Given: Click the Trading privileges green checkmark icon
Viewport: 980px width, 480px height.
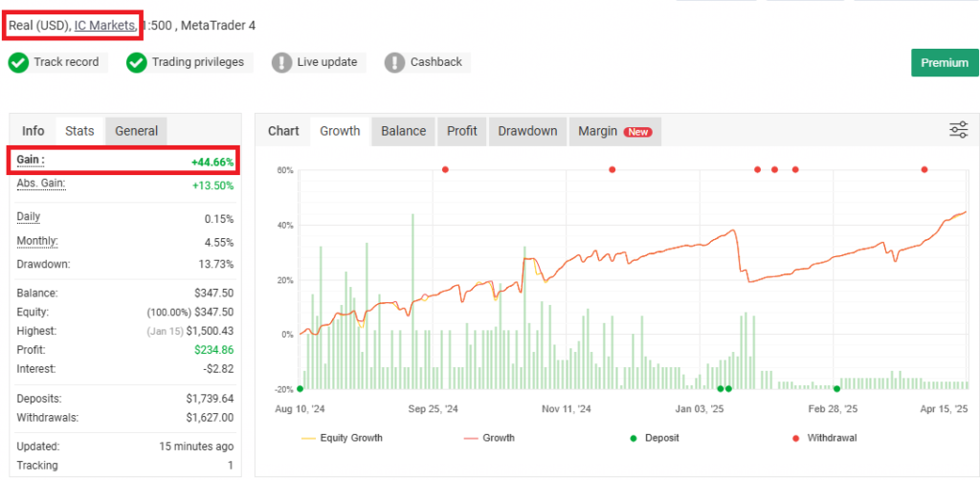Looking at the screenshot, I should coord(136,62).
